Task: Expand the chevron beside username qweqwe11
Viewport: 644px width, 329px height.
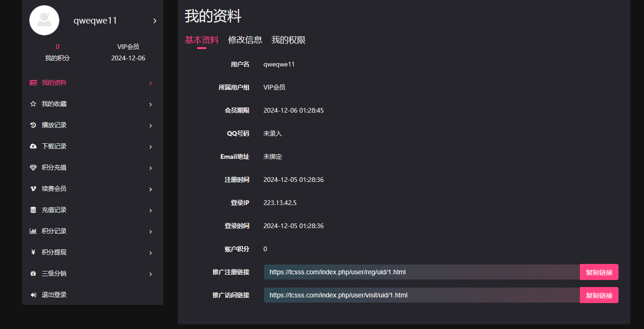Action: pos(155,21)
